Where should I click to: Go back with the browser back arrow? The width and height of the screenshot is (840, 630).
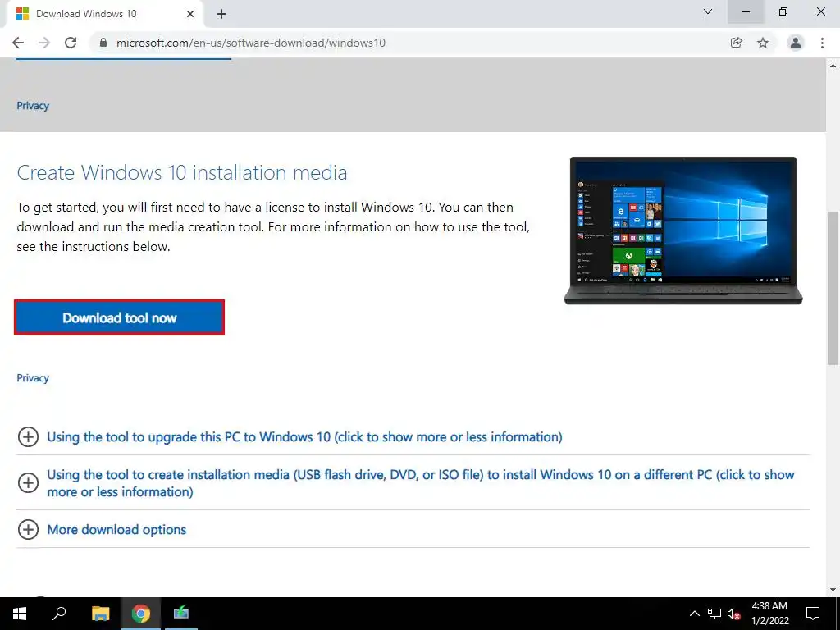(18, 43)
